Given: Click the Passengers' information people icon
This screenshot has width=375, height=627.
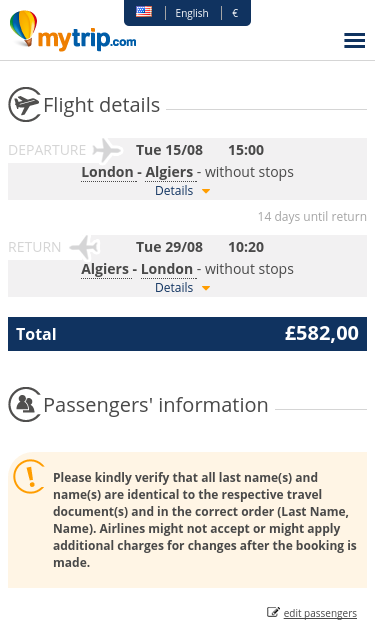Looking at the screenshot, I should pyautogui.click(x=25, y=405).
